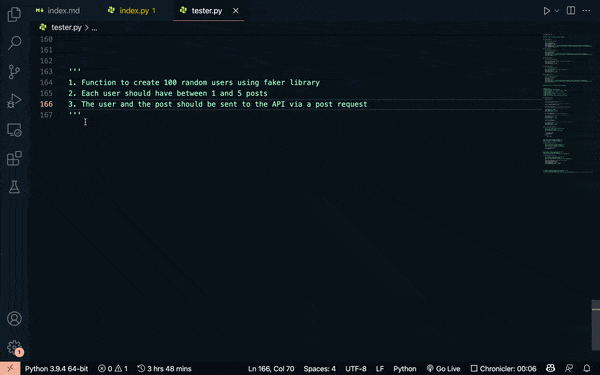The height and width of the screenshot is (375, 600).
Task: Switch to the index.py tab
Action: 132,11
